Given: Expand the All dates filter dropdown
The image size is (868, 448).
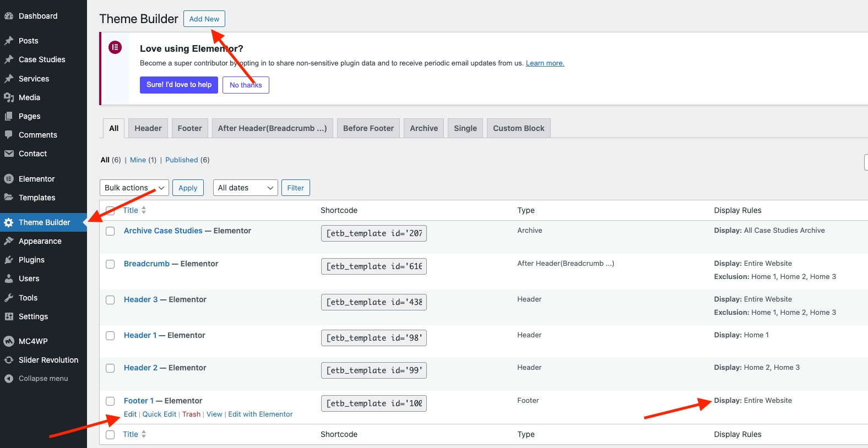Looking at the screenshot, I should tap(245, 188).
